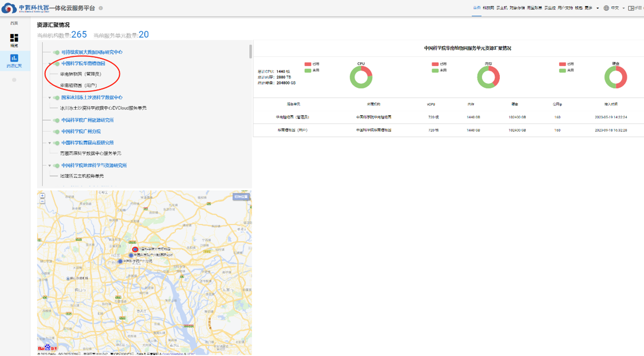Open the 更多 dropdown arrow in top navigation
Image resolution: width=644 pixels, height=356 pixels.
(x=597, y=8)
